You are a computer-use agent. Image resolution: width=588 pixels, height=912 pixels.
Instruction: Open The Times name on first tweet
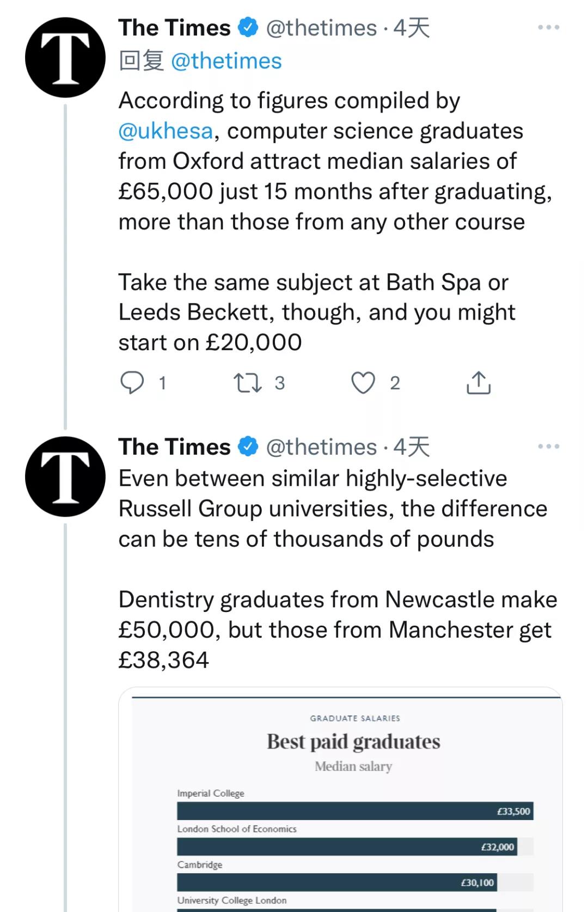pos(174,28)
